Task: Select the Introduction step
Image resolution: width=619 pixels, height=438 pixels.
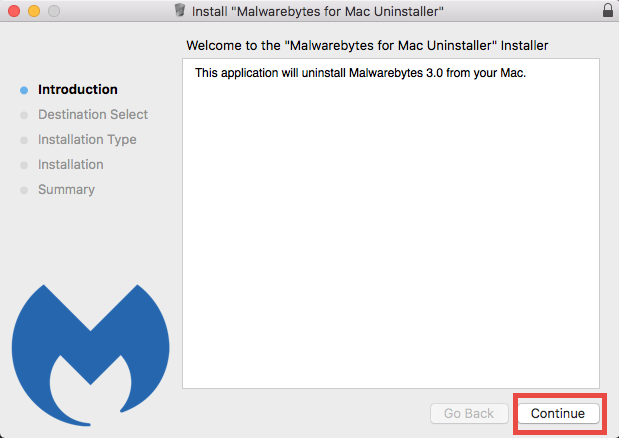Action: click(x=78, y=90)
